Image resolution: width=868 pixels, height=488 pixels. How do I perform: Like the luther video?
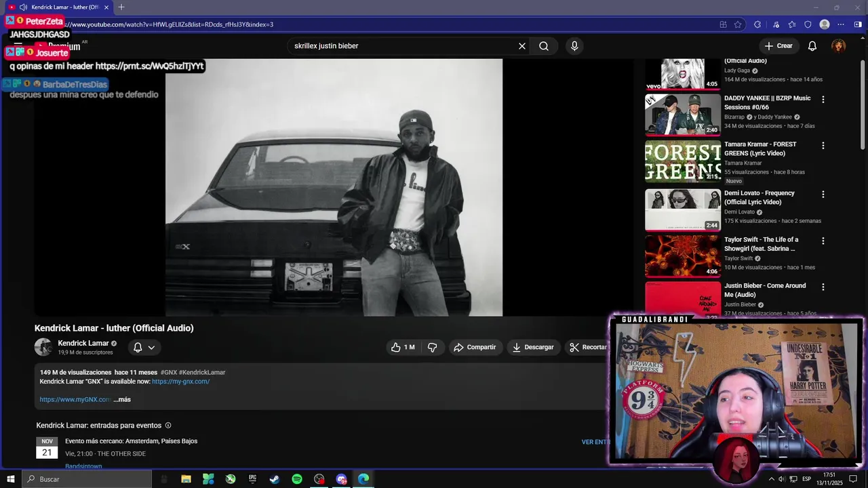pyautogui.click(x=402, y=347)
